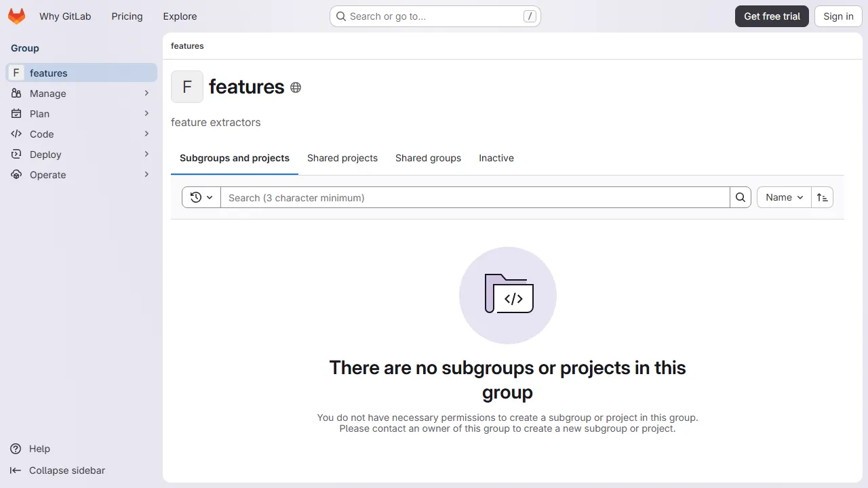Open the Plan menu in sidebar
Viewport: 868px width, 488px height.
pyautogui.click(x=81, y=114)
